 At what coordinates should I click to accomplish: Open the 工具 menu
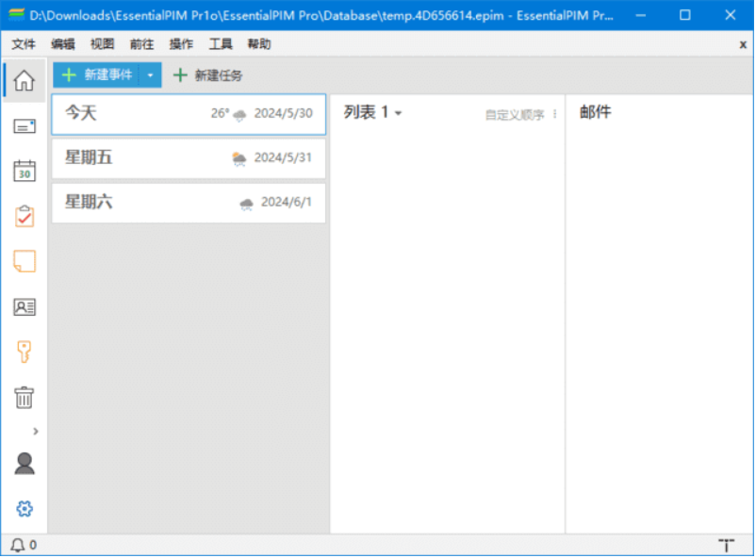point(221,43)
